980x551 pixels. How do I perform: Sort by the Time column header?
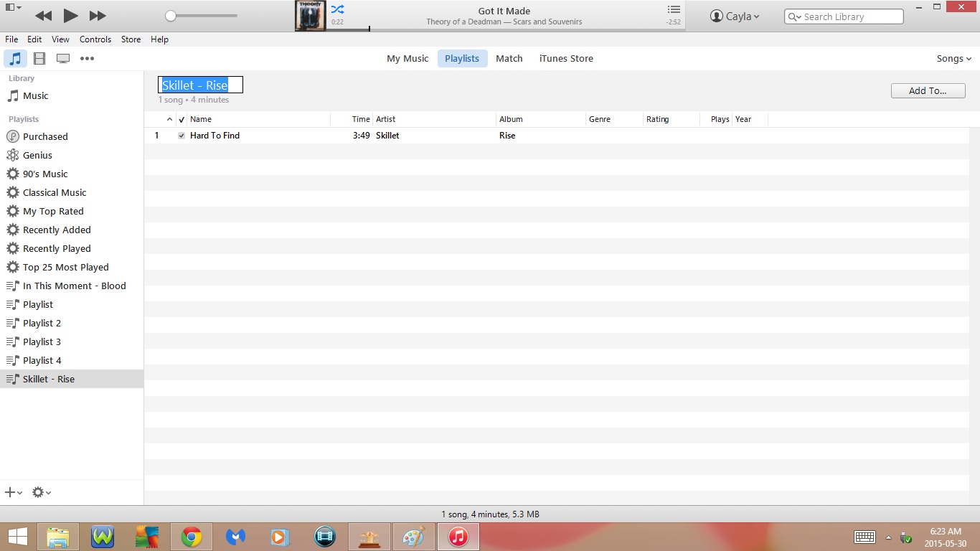(x=352, y=120)
